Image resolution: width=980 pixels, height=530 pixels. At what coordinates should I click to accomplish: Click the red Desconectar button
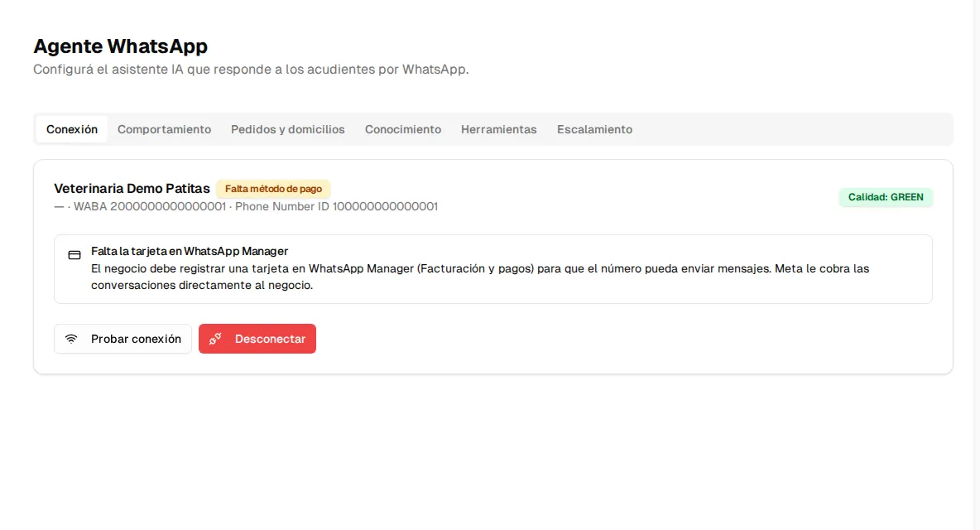(x=257, y=339)
